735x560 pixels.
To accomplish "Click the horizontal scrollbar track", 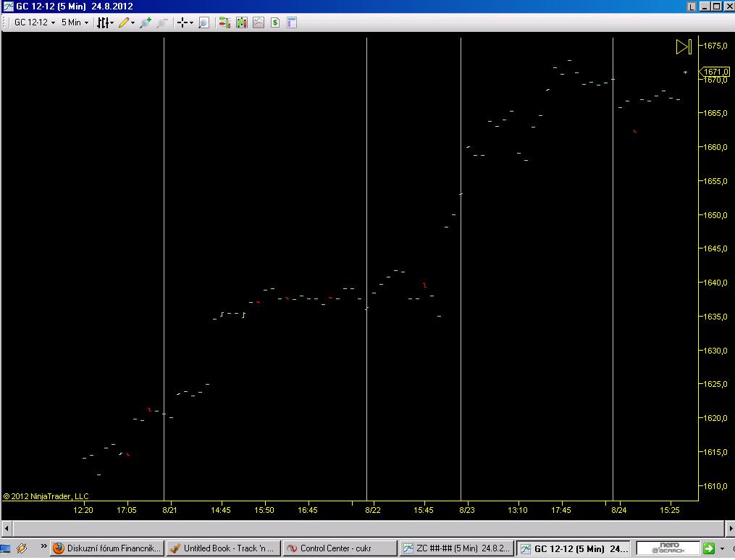I will (x=369, y=529).
